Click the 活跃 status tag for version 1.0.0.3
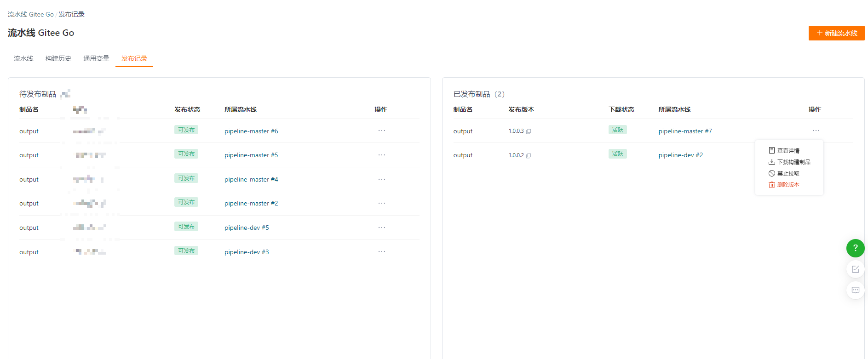The height and width of the screenshot is (359, 868). (617, 130)
